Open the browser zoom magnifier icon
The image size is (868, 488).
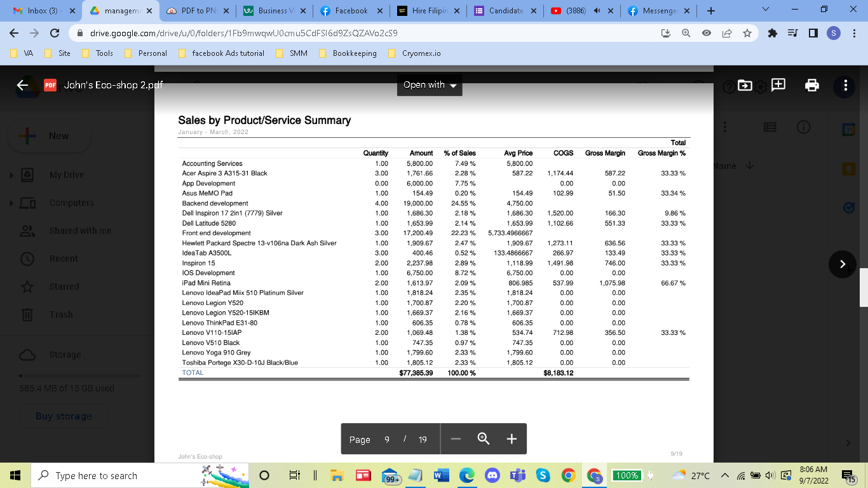coord(686,33)
